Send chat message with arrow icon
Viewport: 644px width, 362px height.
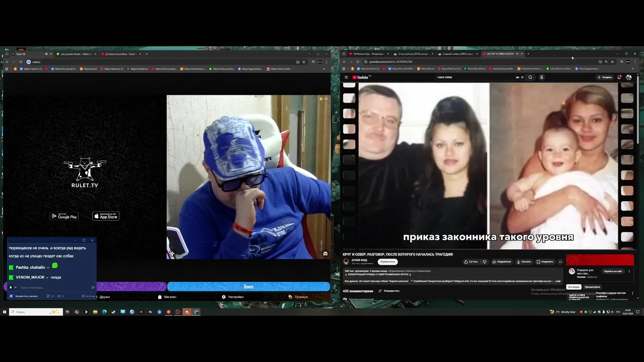(93, 288)
